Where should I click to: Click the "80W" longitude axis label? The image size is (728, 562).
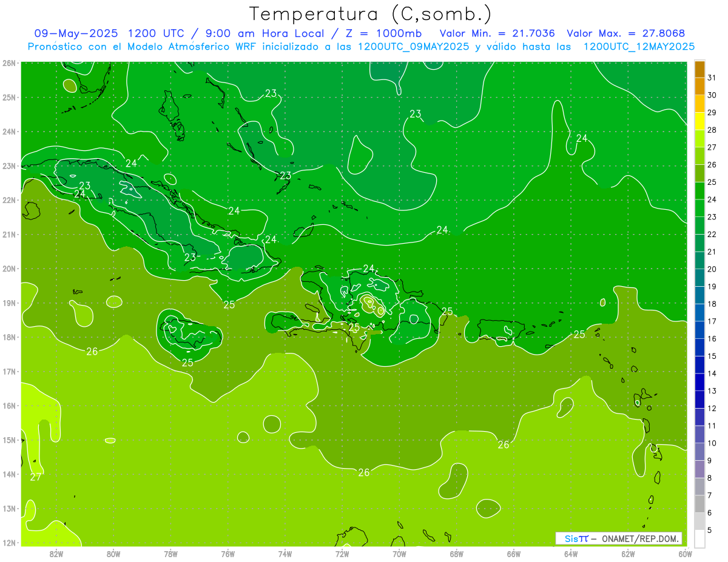(113, 554)
